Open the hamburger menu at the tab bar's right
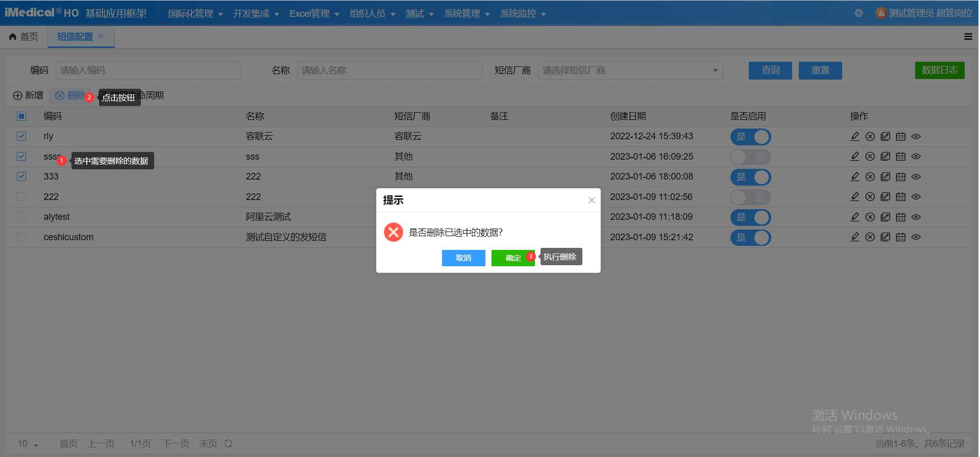Screen dimensions: 980x457 click(x=968, y=37)
